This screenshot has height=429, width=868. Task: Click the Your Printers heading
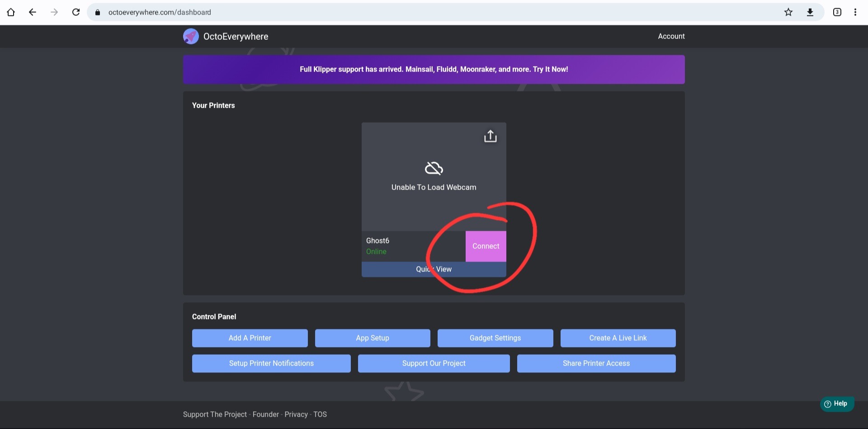(213, 105)
